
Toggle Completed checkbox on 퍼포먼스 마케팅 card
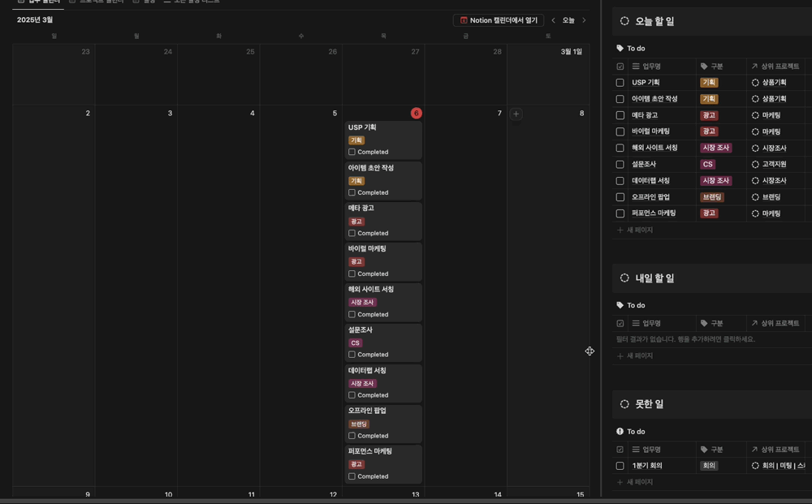pos(352,476)
